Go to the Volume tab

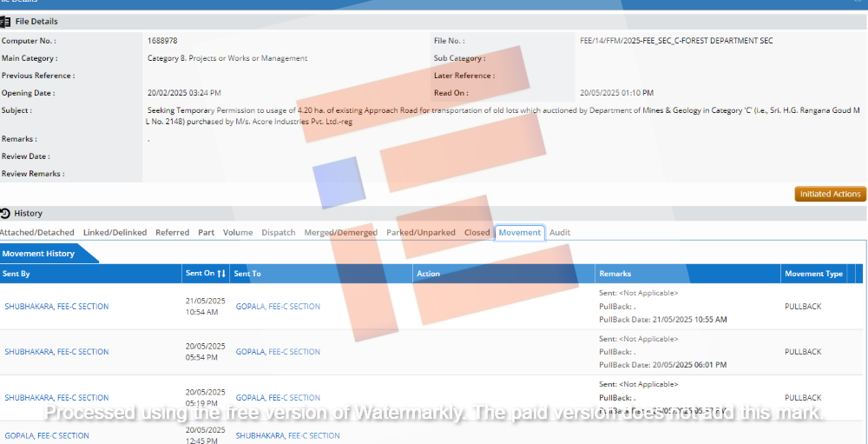point(238,233)
